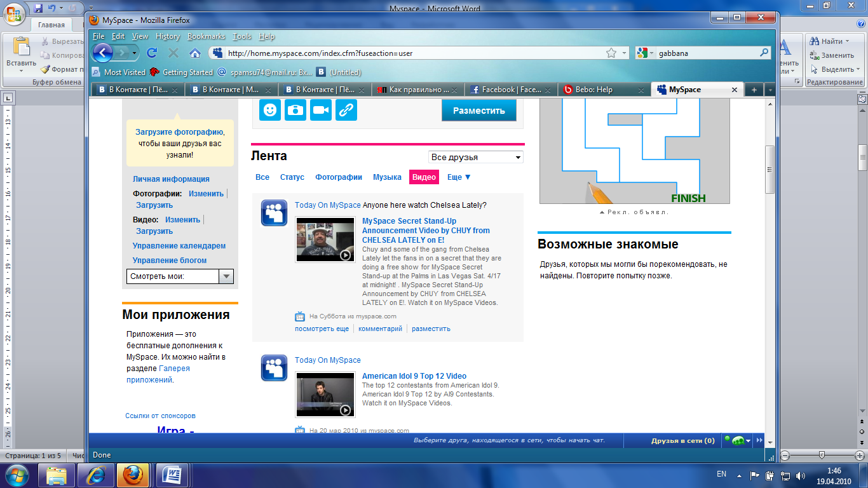
Task: Open Windows Explorer from taskbar
Action: tap(57, 475)
